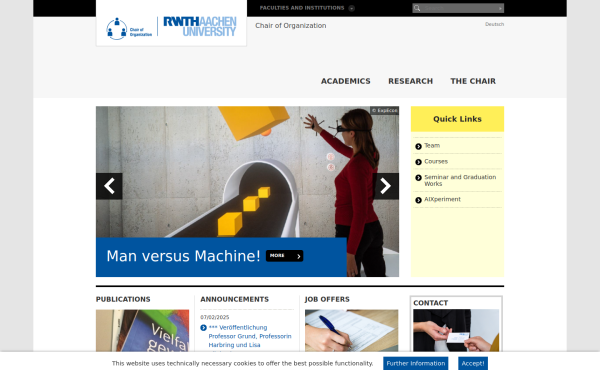Expand the Faculties and Institutions dropdown
Image resolution: width=600 pixels, height=375 pixels.
(x=307, y=8)
